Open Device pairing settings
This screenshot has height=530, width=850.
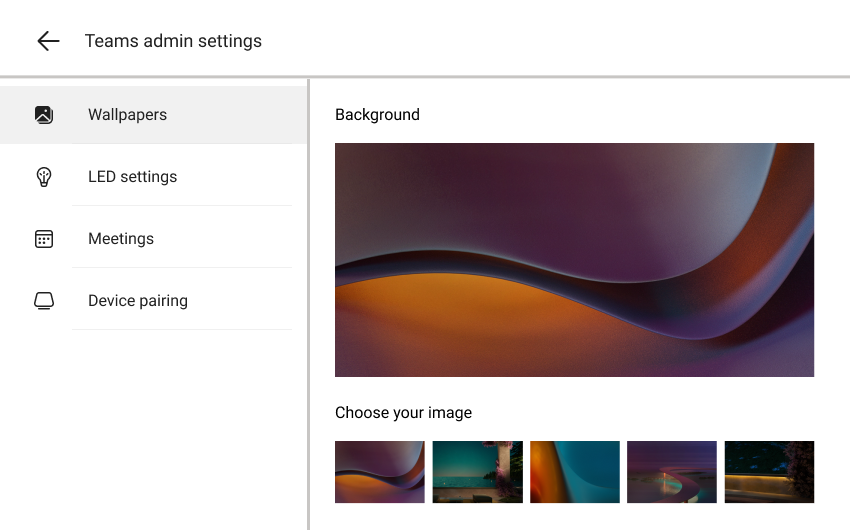click(x=154, y=301)
